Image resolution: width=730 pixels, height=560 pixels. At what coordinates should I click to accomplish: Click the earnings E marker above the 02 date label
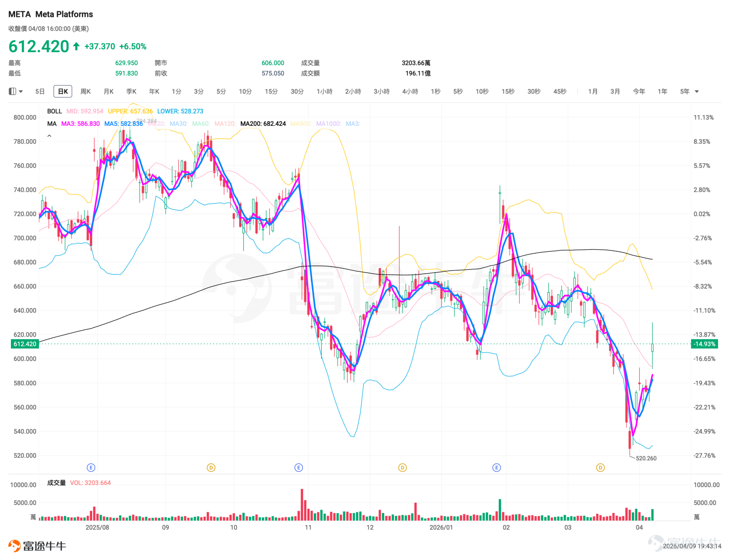point(496,467)
